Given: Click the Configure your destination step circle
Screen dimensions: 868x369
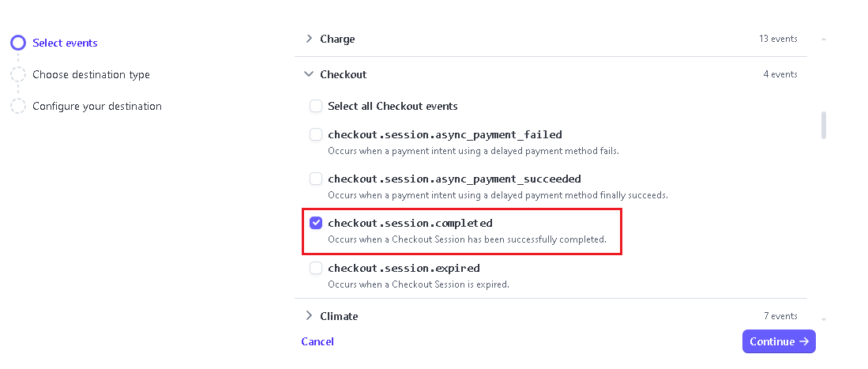Looking at the screenshot, I should [18, 106].
